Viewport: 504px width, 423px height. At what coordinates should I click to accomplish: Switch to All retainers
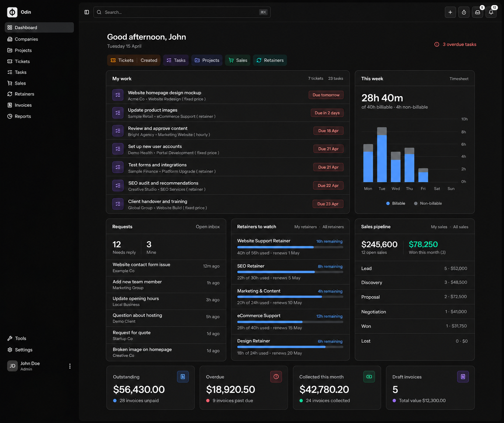click(333, 227)
